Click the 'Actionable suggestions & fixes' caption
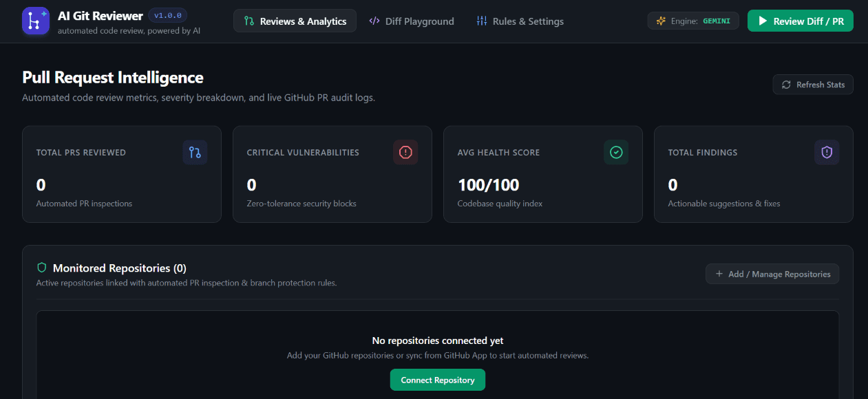This screenshot has height=399, width=868. point(724,204)
